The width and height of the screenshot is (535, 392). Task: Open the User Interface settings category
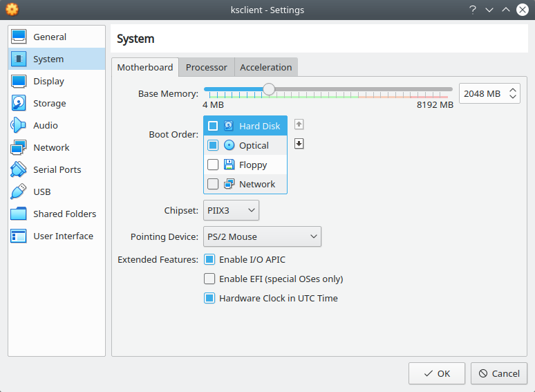(x=57, y=236)
